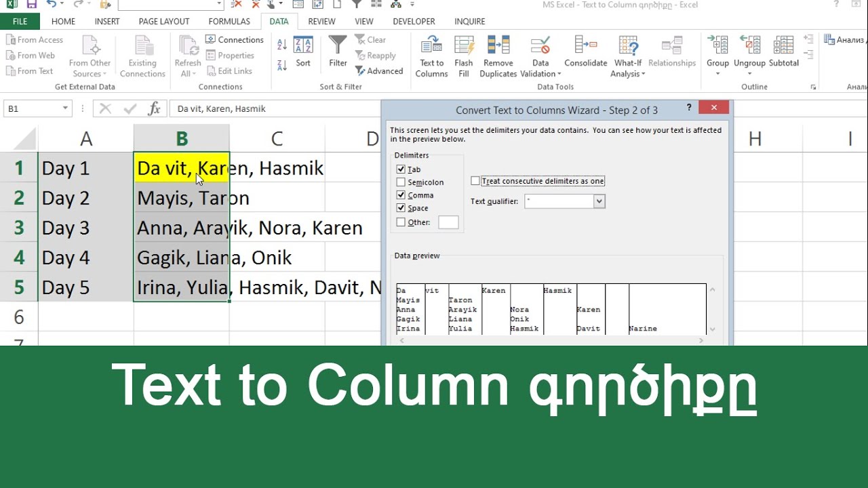This screenshot has height=488, width=868.
Task: Open the custom Sort dialog
Action: pyautogui.click(x=303, y=53)
